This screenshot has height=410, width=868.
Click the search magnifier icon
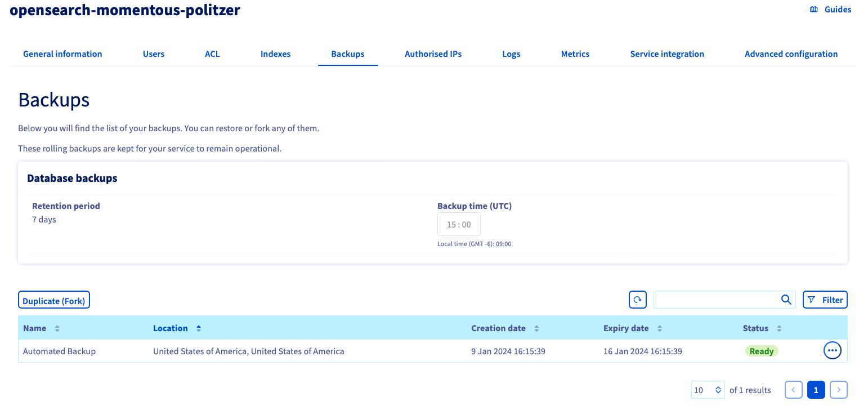pyautogui.click(x=786, y=300)
